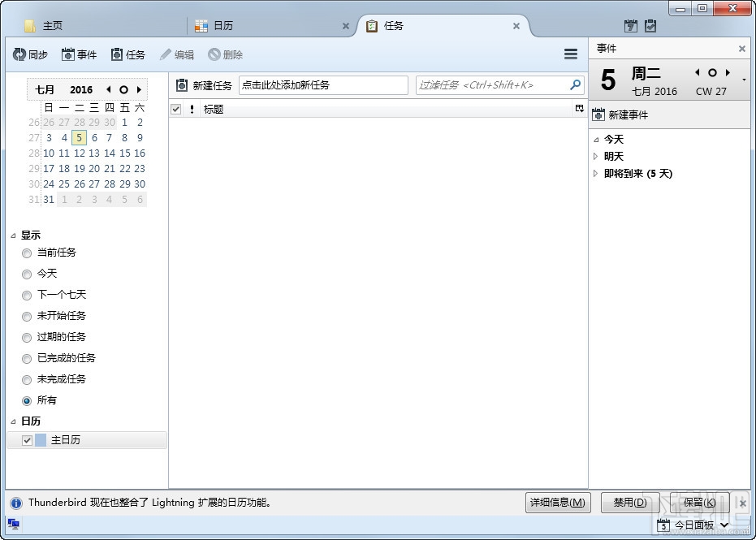Select the 已完成的任务 filter option
The height and width of the screenshot is (540, 756).
26,358
